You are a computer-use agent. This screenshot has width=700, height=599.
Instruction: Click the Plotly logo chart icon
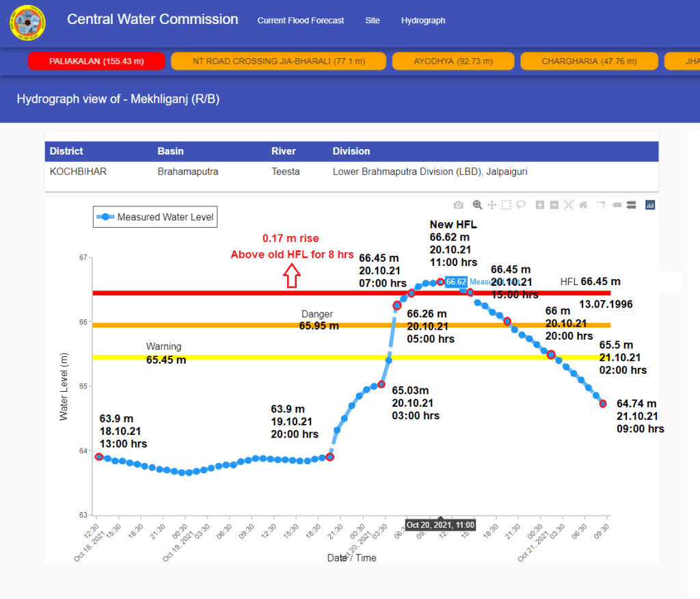click(x=650, y=204)
